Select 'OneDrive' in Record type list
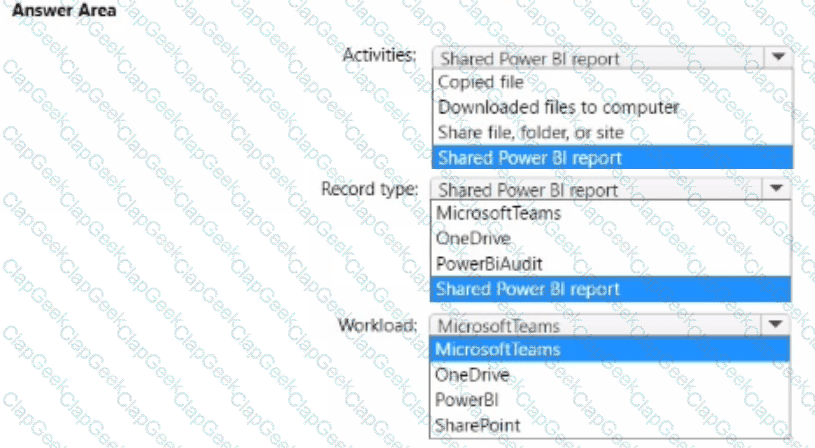The width and height of the screenshot is (815, 448). (x=473, y=238)
